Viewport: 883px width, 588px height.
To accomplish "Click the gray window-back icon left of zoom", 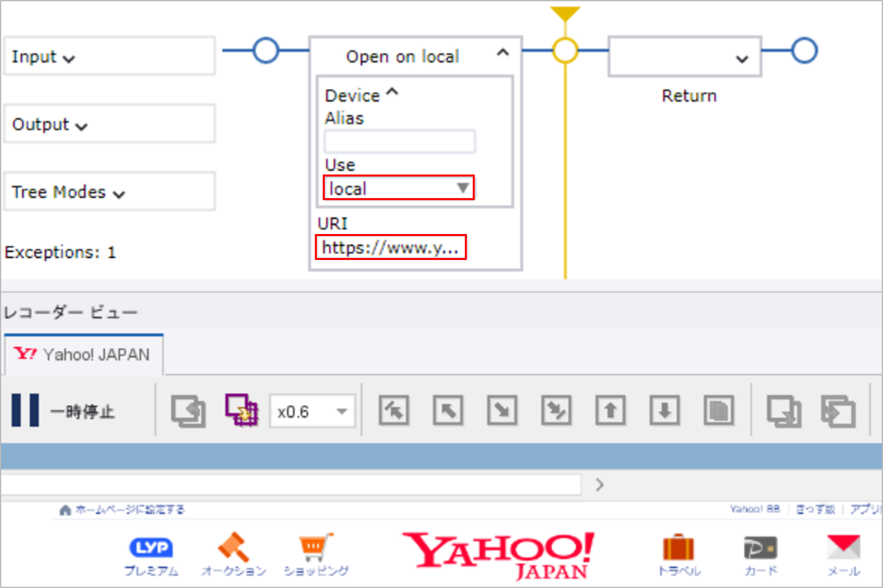I will (x=188, y=411).
